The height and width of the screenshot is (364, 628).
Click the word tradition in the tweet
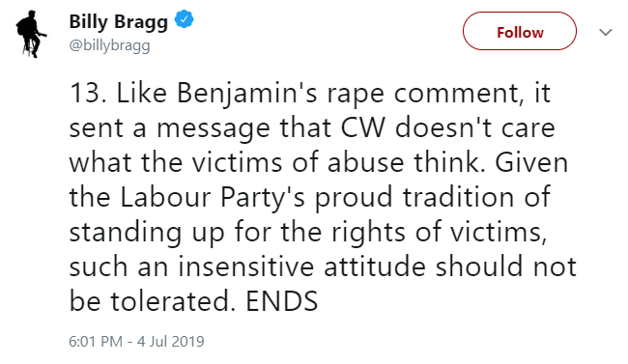(x=460, y=197)
